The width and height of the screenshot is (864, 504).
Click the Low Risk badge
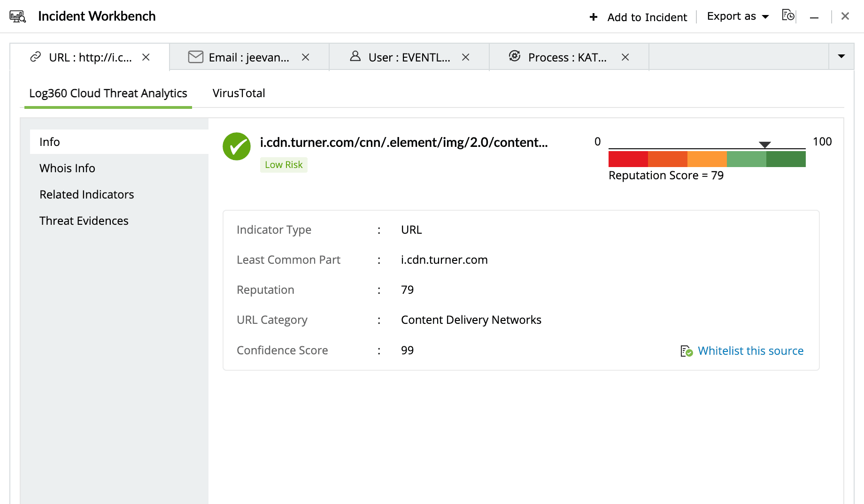pyautogui.click(x=284, y=165)
